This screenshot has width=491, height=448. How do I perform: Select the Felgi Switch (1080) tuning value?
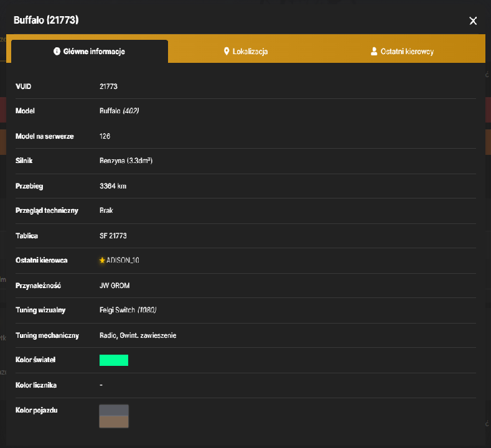pos(128,310)
